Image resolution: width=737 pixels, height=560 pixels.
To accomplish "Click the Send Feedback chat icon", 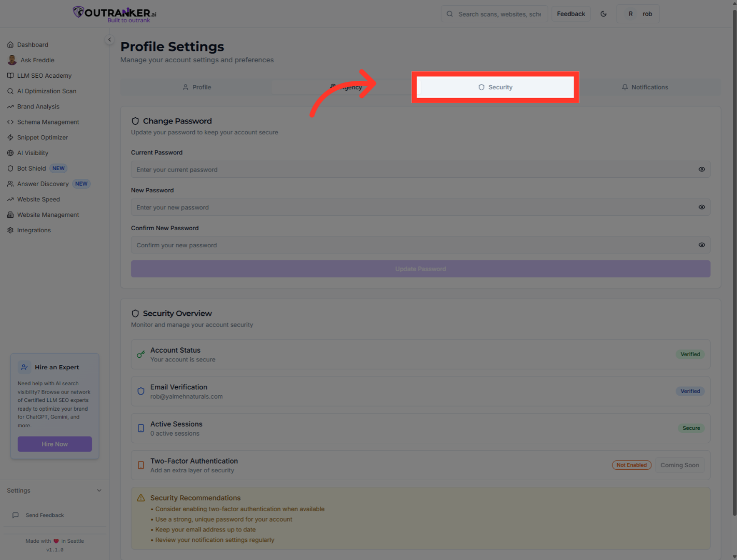I will [x=16, y=515].
